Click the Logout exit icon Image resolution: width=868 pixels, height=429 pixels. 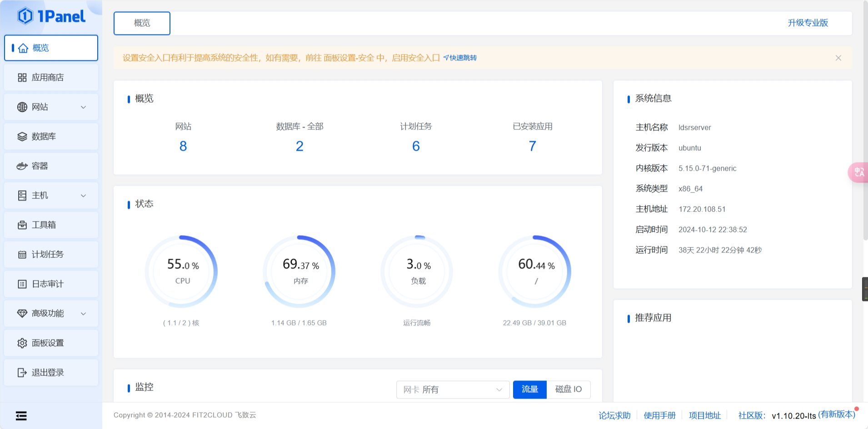coord(22,373)
